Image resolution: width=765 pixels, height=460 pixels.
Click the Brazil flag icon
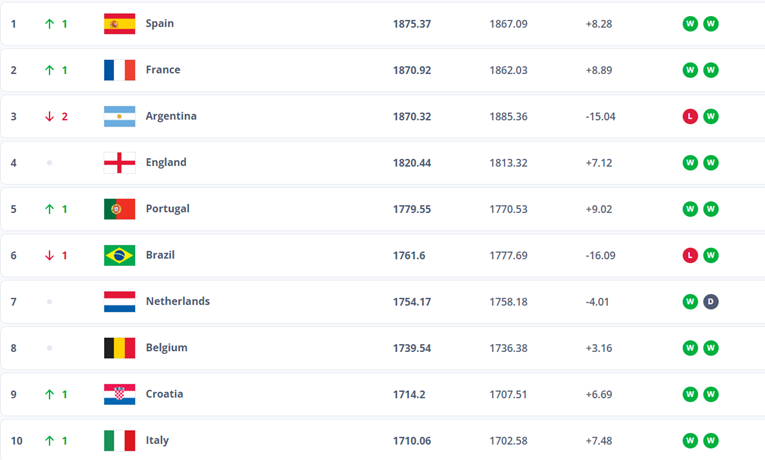[x=119, y=255]
